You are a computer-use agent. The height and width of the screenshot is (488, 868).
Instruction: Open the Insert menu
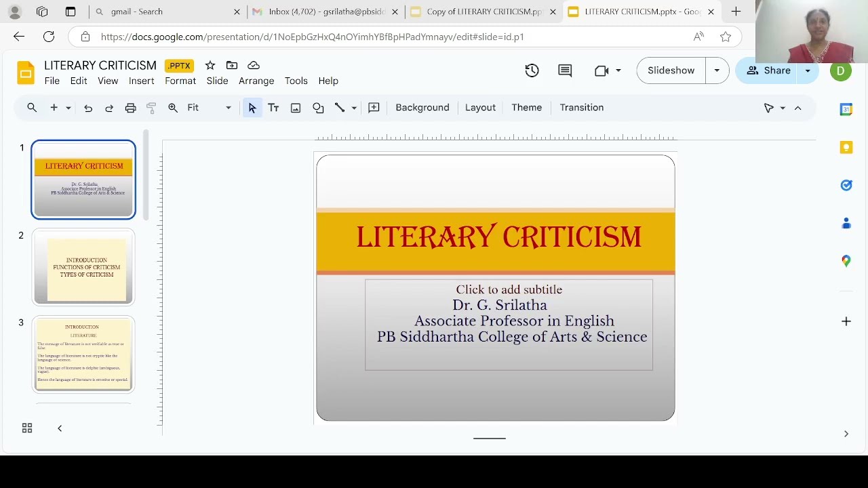pyautogui.click(x=141, y=81)
